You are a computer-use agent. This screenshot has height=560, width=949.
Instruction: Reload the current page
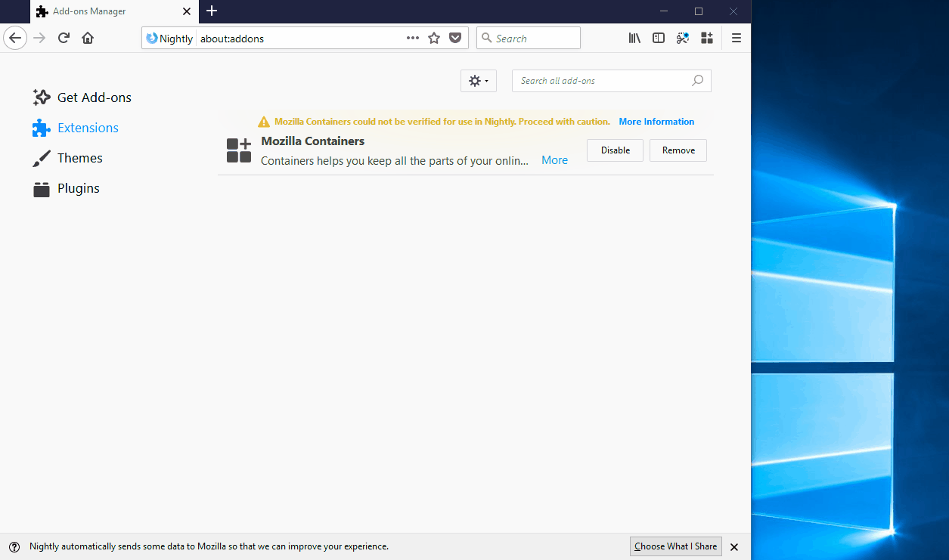pos(64,38)
